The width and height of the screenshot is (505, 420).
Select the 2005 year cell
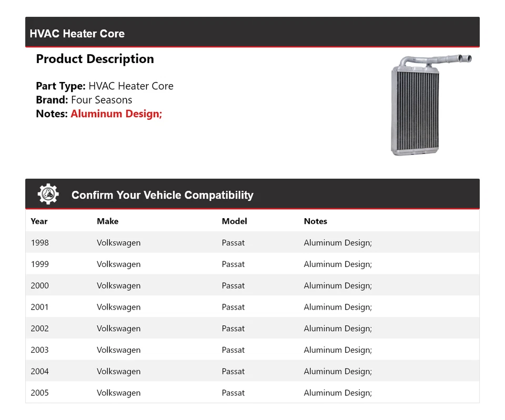coord(39,393)
